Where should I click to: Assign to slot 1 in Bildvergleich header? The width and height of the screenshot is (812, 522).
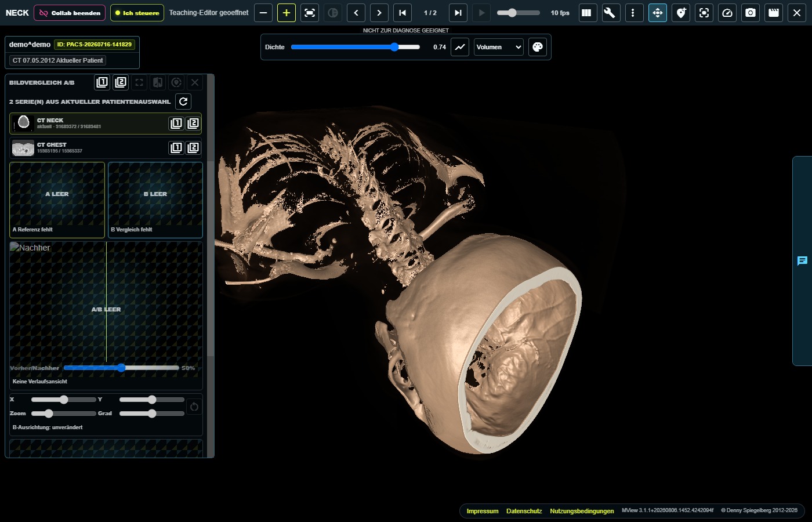pos(102,82)
